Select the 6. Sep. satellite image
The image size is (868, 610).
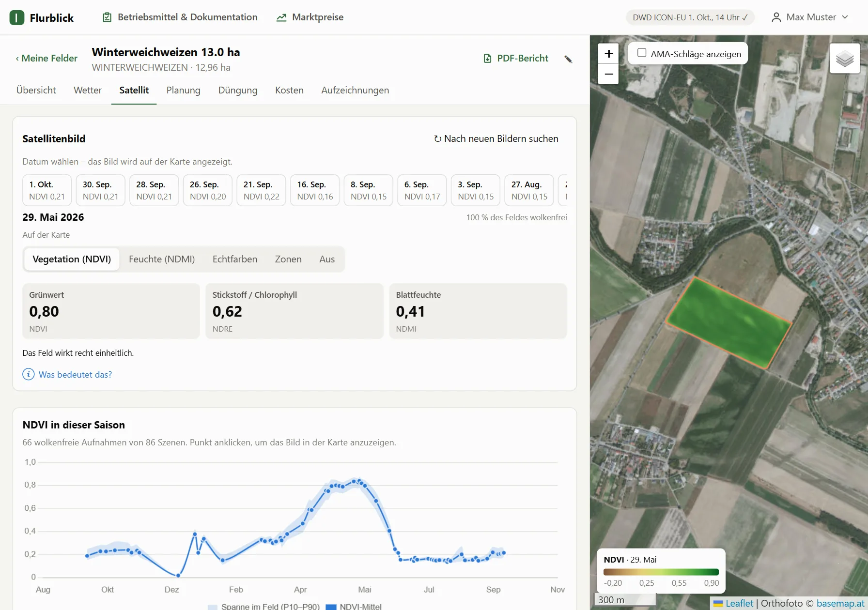(422, 190)
